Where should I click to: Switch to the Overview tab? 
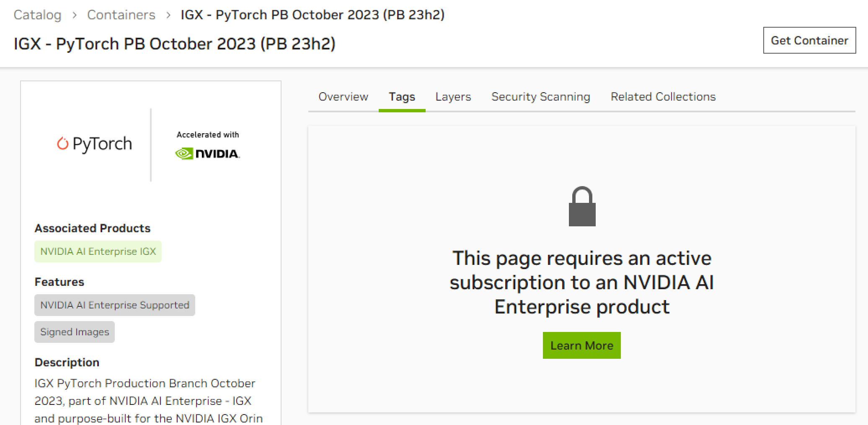click(343, 97)
